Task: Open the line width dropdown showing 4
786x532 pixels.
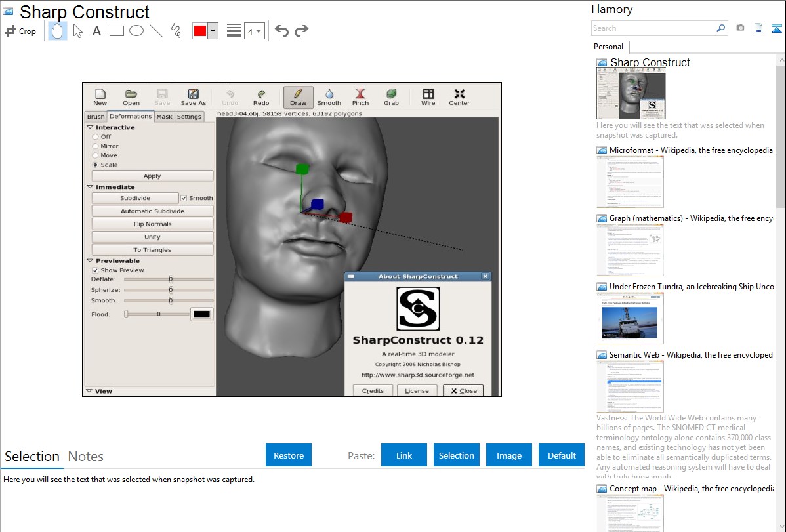Action: click(254, 31)
